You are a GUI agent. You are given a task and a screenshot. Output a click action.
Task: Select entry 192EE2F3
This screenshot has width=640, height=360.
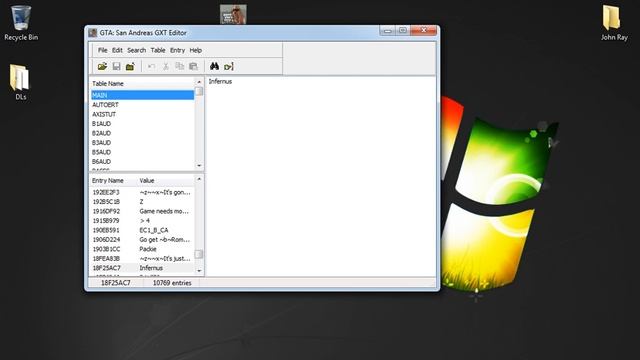click(x=106, y=192)
